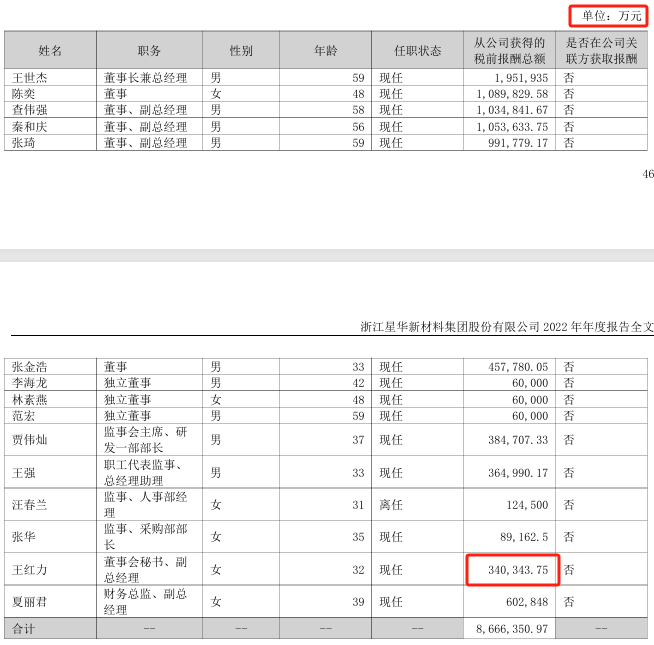Click the column header 任职状态
Screen dimensions: 654x645
[418, 50]
